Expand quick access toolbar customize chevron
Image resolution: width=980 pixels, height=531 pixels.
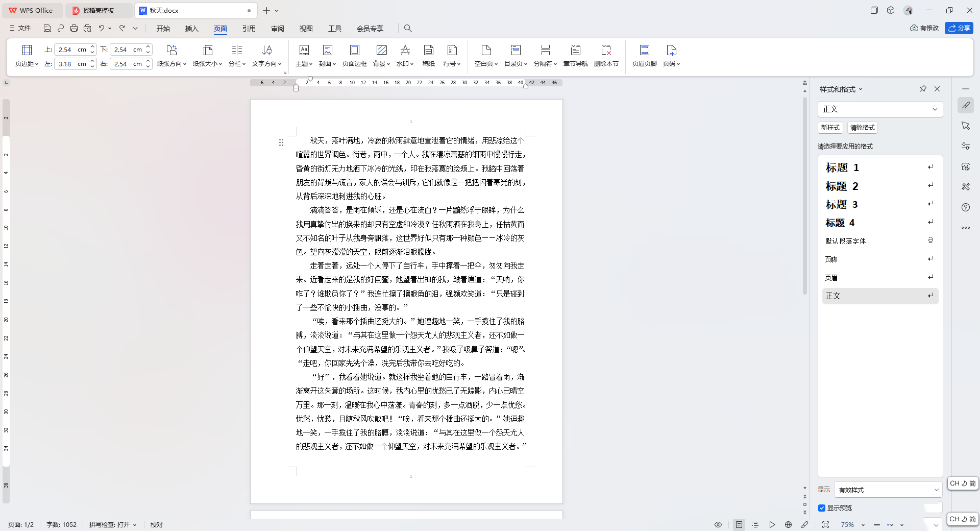135,28
